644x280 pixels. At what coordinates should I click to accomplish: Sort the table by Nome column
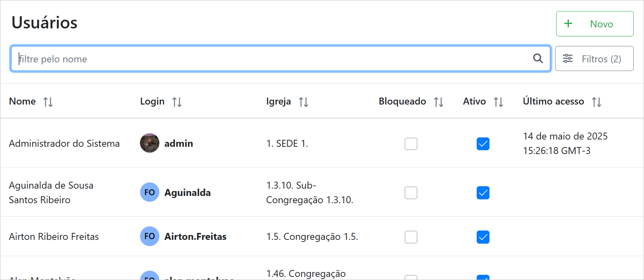48,102
